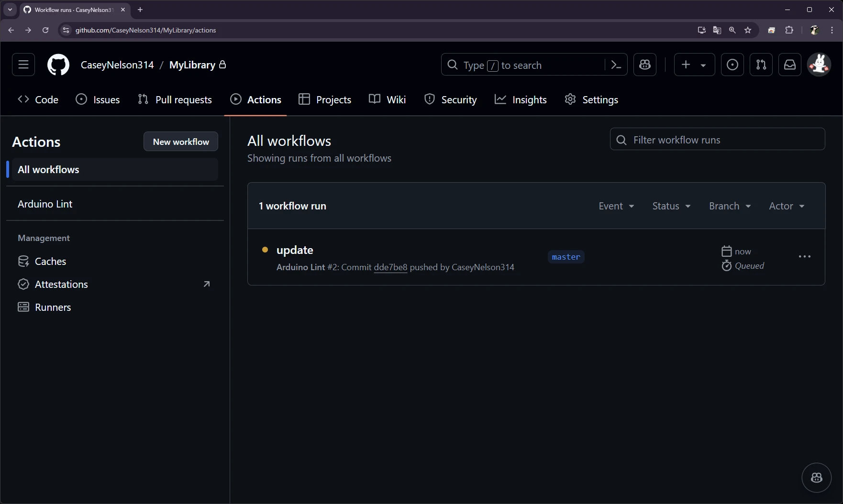The height and width of the screenshot is (504, 843).
Task: Open the global navigation hamburger menu
Action: pos(23,65)
